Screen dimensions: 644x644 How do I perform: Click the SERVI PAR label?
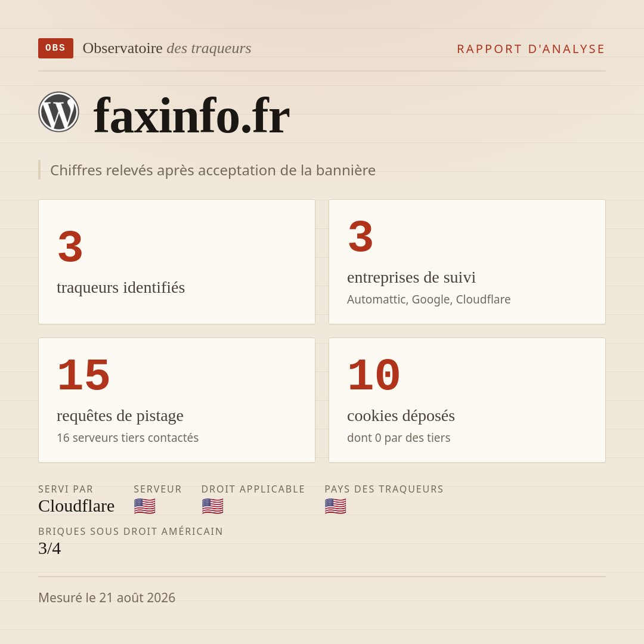click(x=66, y=489)
